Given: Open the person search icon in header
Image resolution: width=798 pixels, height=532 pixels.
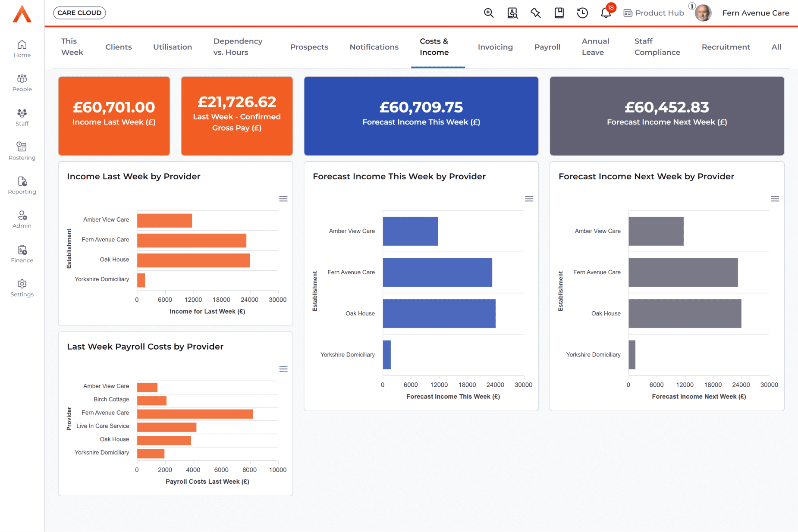Looking at the screenshot, I should [512, 13].
